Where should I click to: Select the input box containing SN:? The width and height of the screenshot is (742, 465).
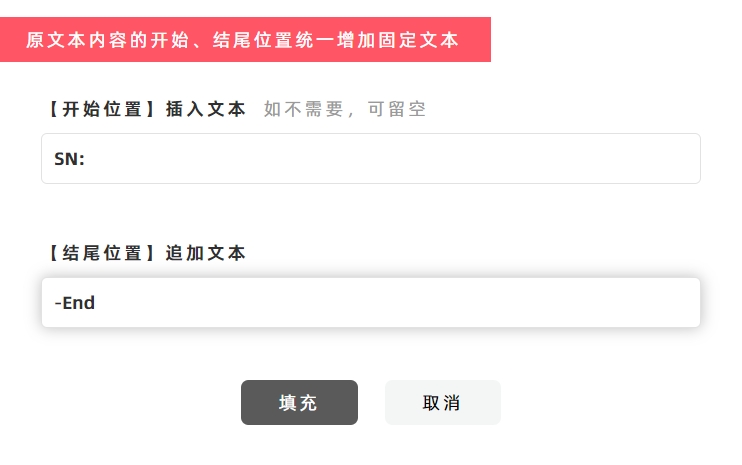(x=370, y=159)
